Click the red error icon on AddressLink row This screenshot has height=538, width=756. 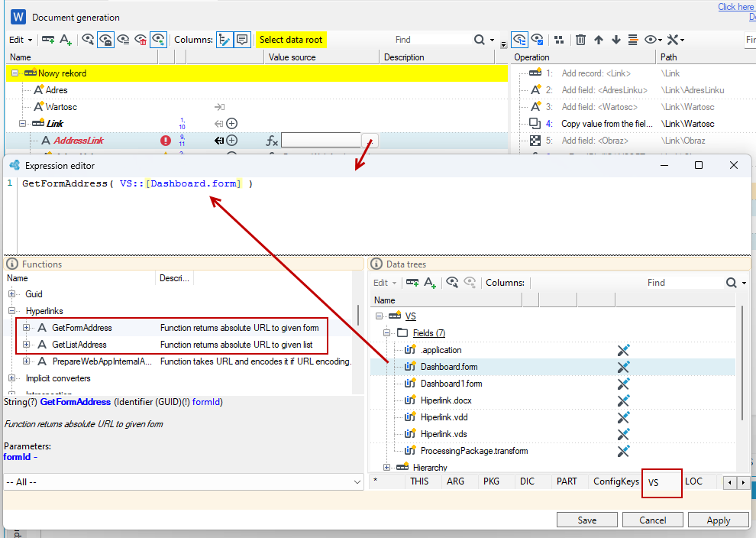point(166,141)
